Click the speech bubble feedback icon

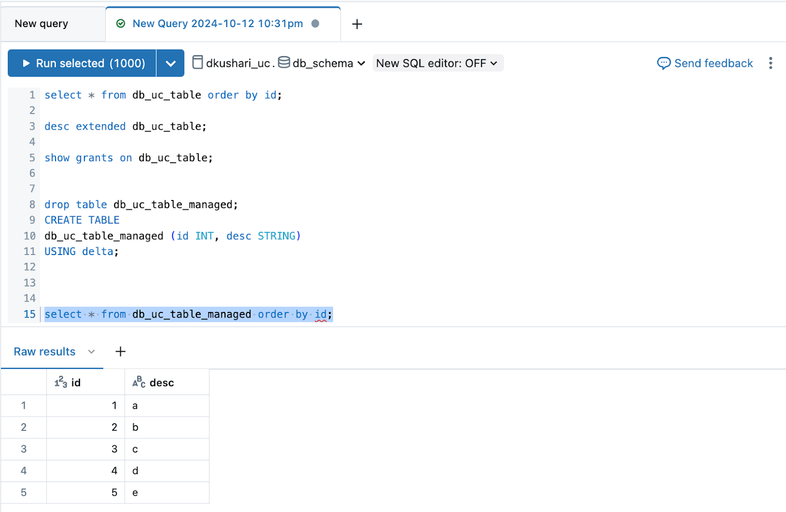(663, 63)
